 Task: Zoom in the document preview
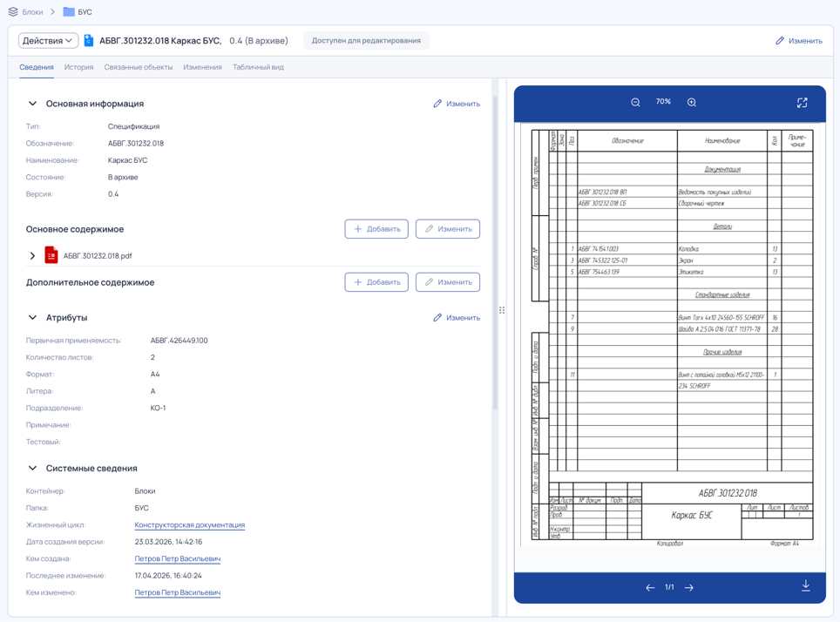click(692, 102)
